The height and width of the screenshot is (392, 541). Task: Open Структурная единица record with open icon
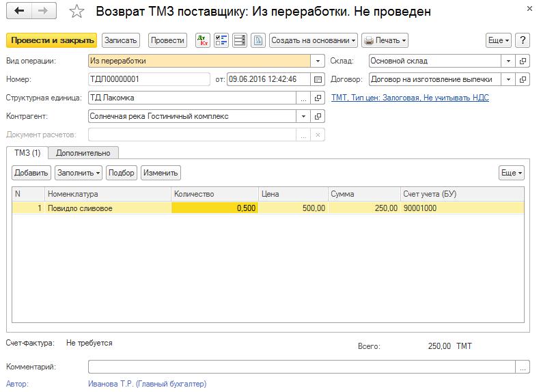click(318, 98)
